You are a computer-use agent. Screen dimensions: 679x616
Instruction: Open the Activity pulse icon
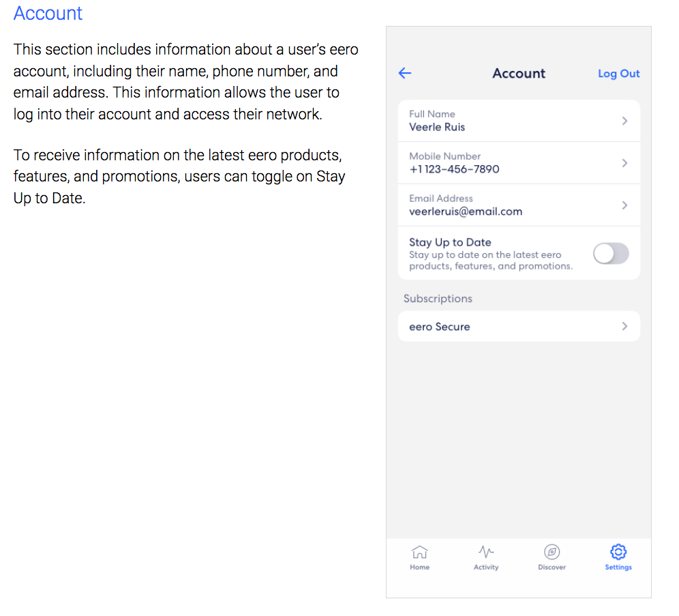tap(486, 552)
